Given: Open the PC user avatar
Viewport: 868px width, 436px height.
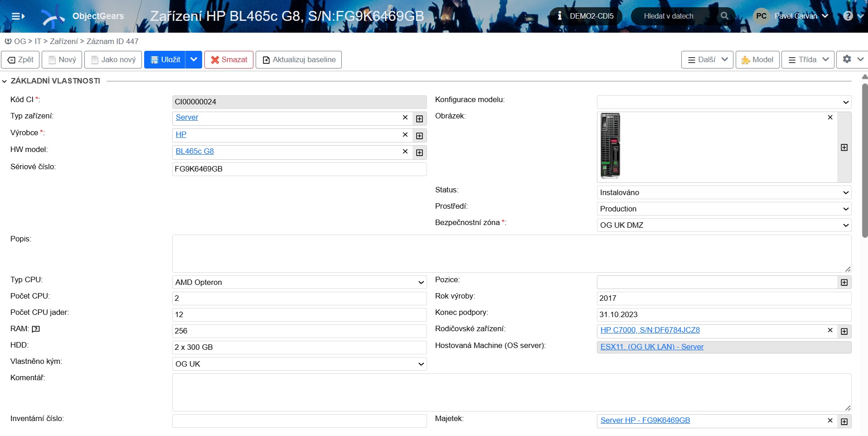Looking at the screenshot, I should (x=761, y=16).
